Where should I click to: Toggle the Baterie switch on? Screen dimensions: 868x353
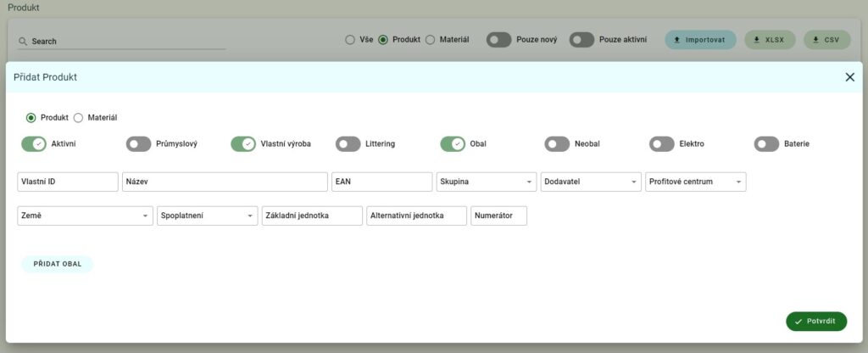coord(766,144)
